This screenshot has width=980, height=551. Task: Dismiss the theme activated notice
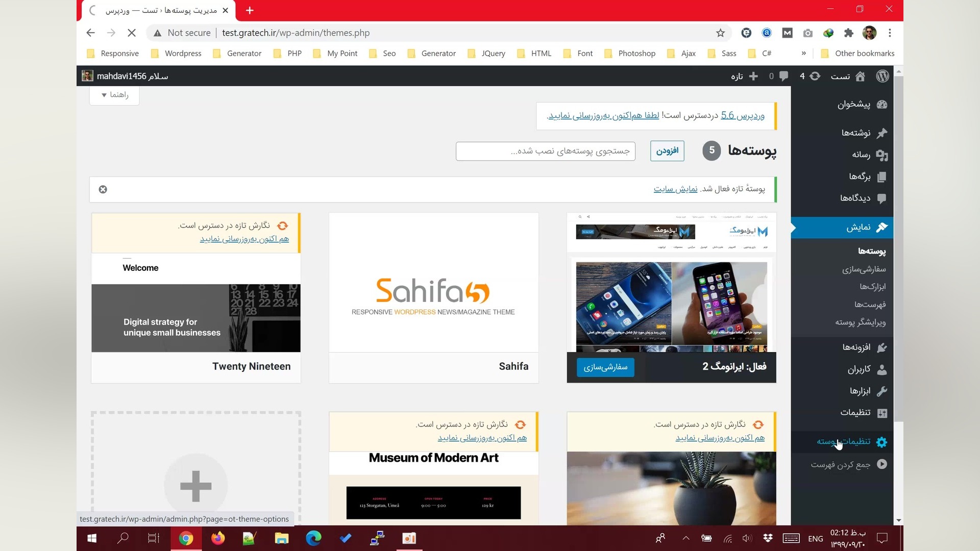click(x=103, y=189)
